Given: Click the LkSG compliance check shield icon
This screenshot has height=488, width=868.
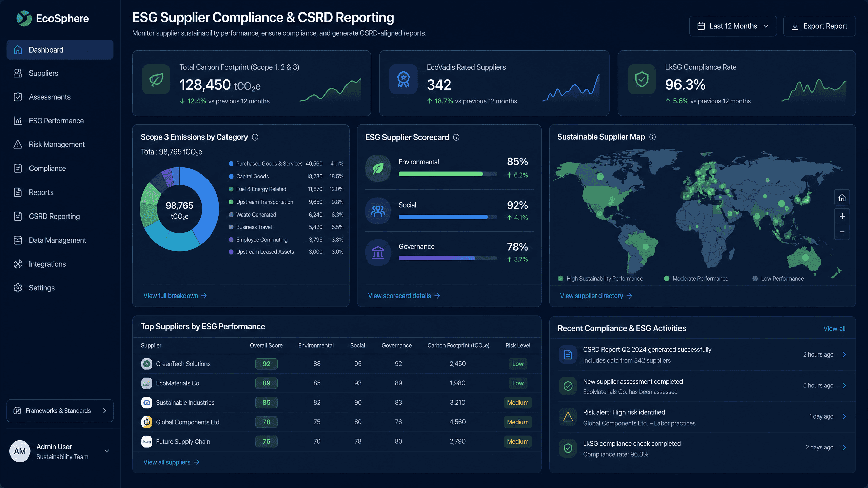Looking at the screenshot, I should point(568,448).
